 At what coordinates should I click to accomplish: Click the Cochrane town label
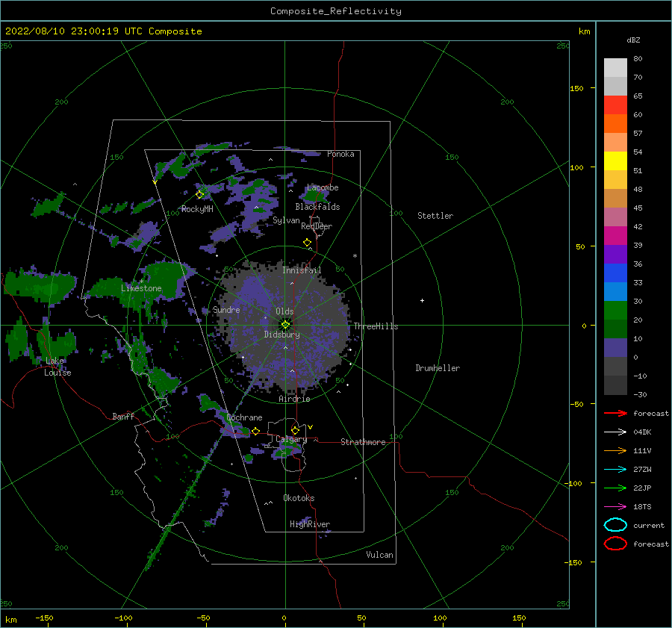(244, 417)
